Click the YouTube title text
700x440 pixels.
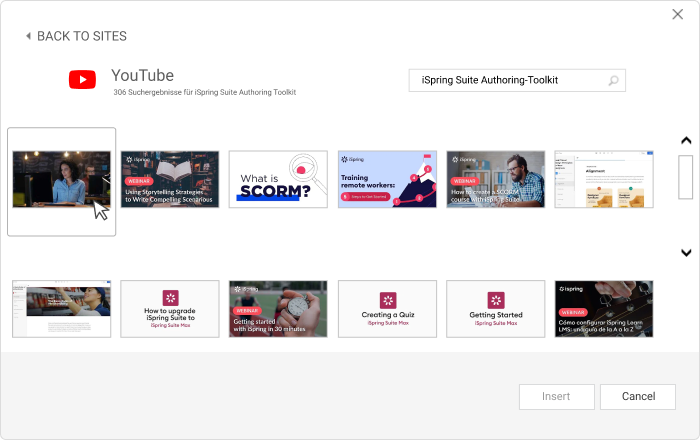pyautogui.click(x=142, y=75)
